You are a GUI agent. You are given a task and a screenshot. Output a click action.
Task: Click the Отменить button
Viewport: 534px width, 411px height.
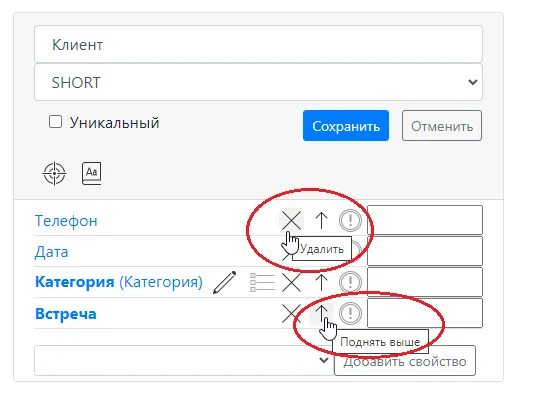[442, 126]
